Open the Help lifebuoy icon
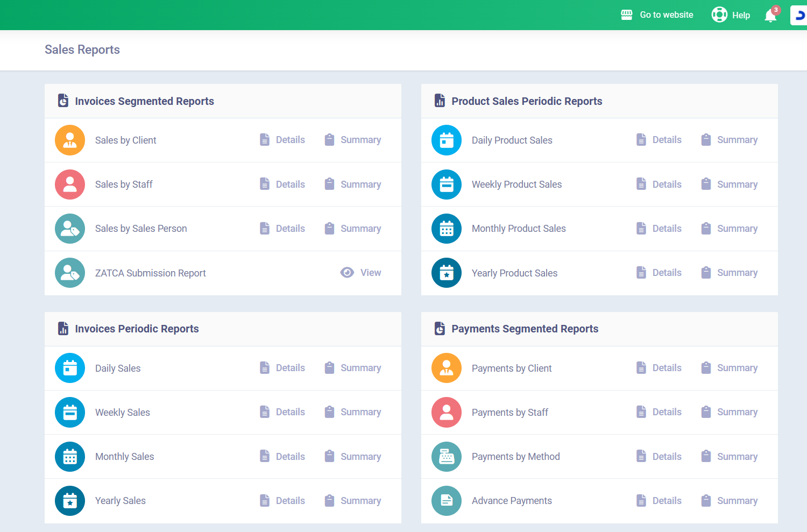 point(719,15)
